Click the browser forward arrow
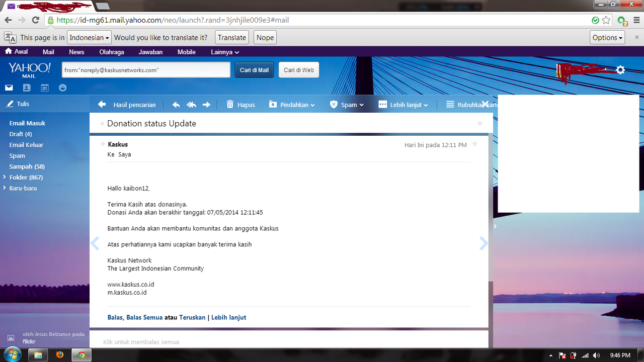Viewport: 644px width, 362px height. [x=22, y=20]
